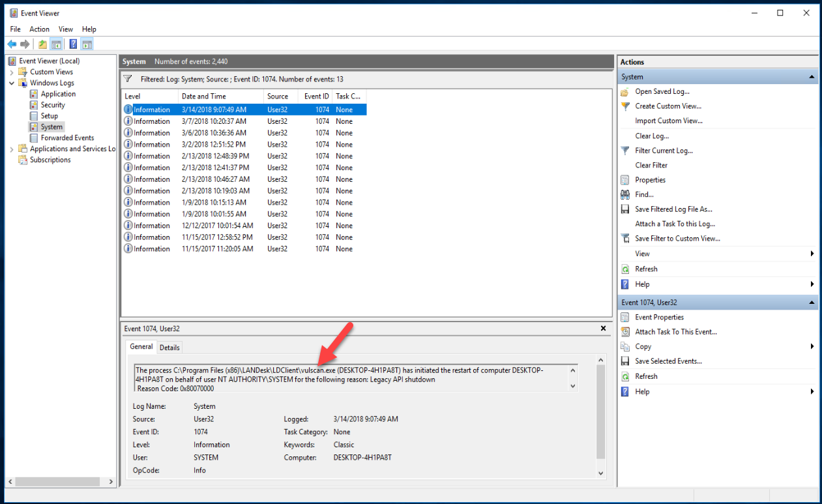Toggle the console tree toolbar icon
The width and height of the screenshot is (822, 504).
pos(56,44)
